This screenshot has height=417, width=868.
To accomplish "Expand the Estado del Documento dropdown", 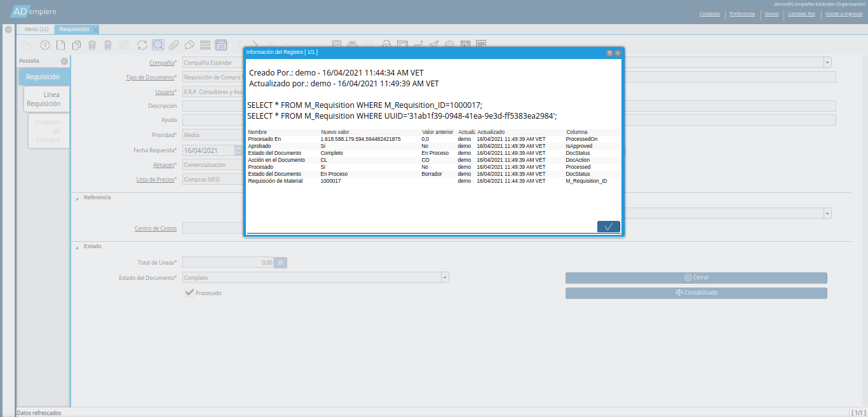I will [445, 277].
